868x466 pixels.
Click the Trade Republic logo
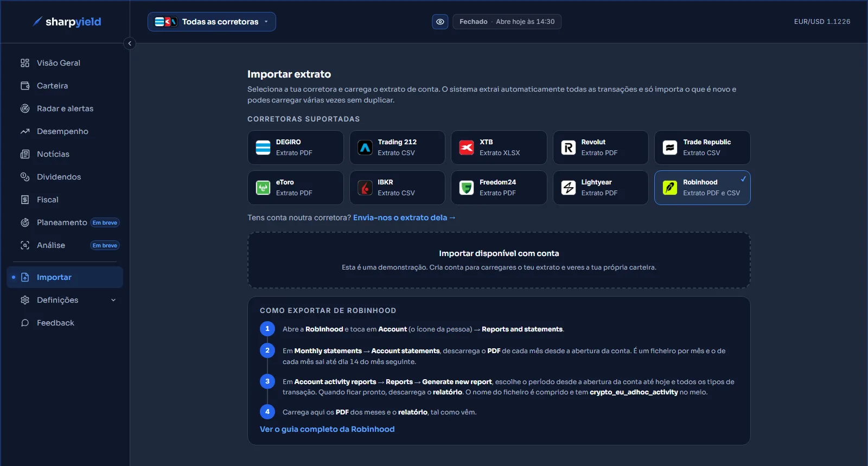coord(670,148)
